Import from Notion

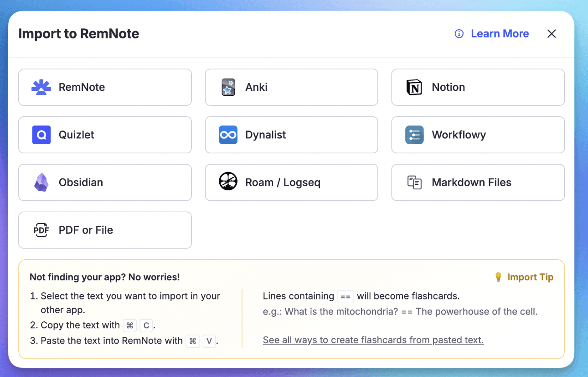click(x=478, y=87)
